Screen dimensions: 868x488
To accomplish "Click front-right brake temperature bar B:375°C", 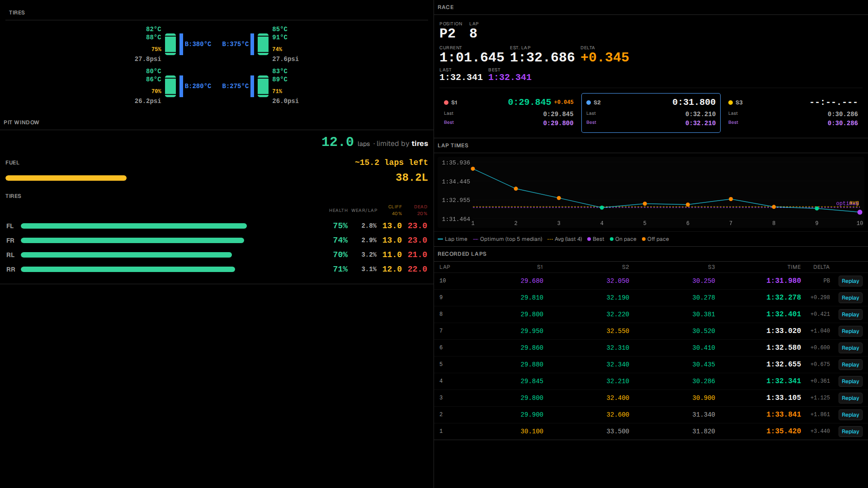I will coord(252,44).
